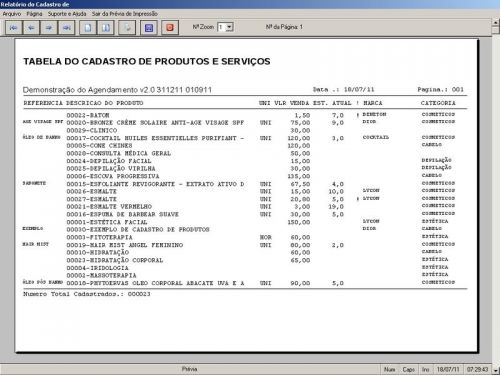Image resolution: width=500 pixels, height=375 pixels.
Task: Click the report title TABELA DO CADASTRO
Action: pos(147,61)
